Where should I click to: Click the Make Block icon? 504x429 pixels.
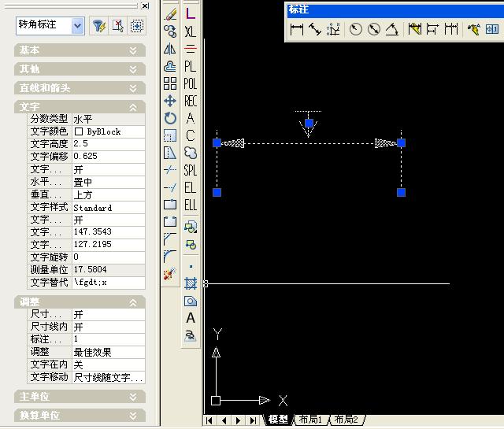[x=191, y=245]
